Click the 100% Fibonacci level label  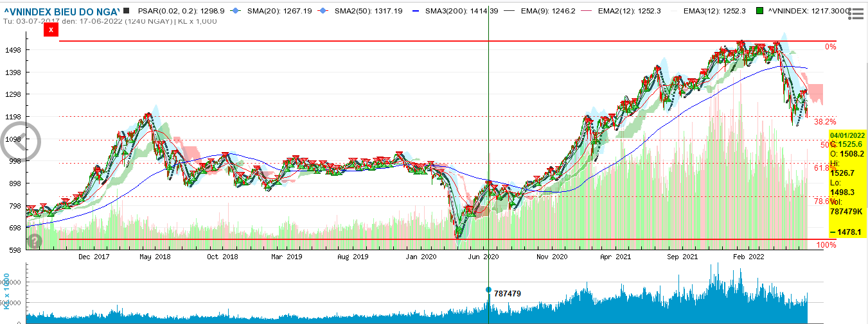[826, 245]
